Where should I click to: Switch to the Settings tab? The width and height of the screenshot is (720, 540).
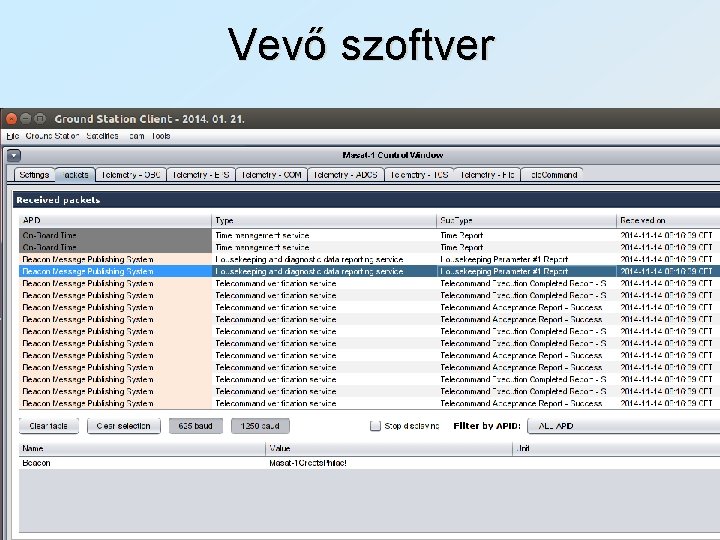tap(34, 175)
